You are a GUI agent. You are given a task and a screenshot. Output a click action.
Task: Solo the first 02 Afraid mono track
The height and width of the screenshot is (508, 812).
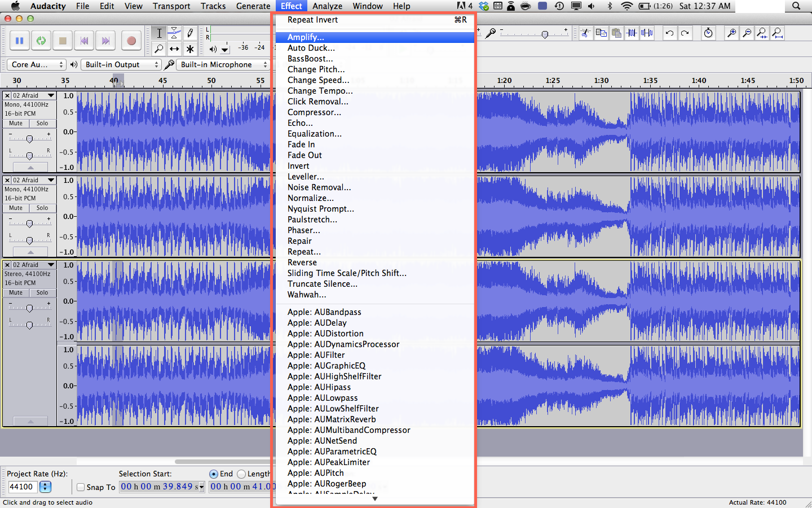pyautogui.click(x=42, y=123)
